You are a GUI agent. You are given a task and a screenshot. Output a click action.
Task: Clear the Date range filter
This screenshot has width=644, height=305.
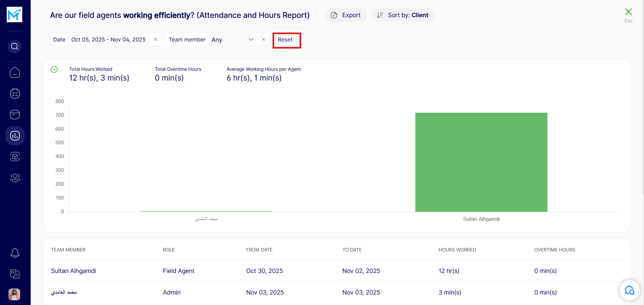click(156, 39)
